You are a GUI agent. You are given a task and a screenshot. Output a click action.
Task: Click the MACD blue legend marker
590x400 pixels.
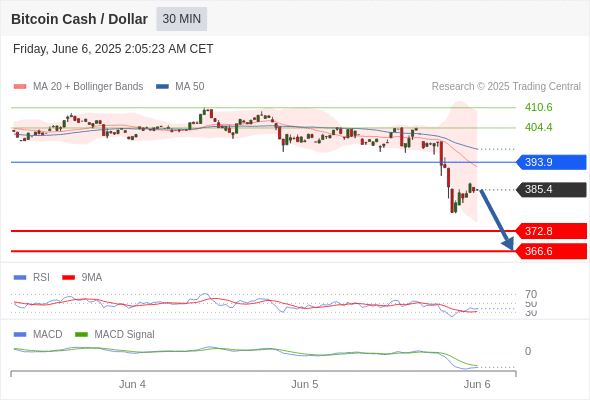[20, 335]
